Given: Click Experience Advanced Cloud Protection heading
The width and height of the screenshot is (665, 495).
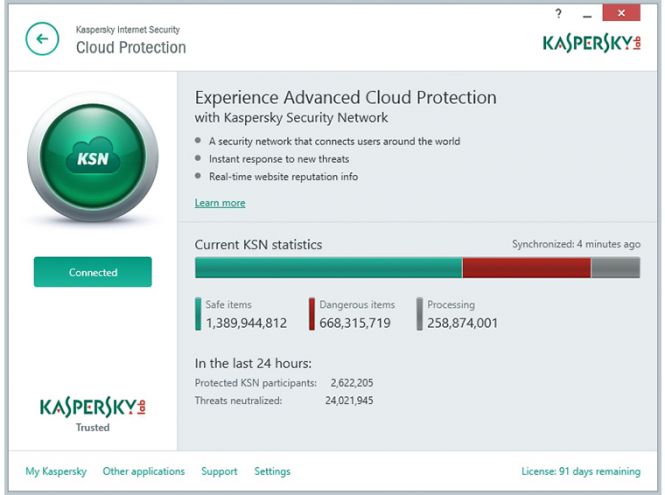Looking at the screenshot, I should coord(346,98).
